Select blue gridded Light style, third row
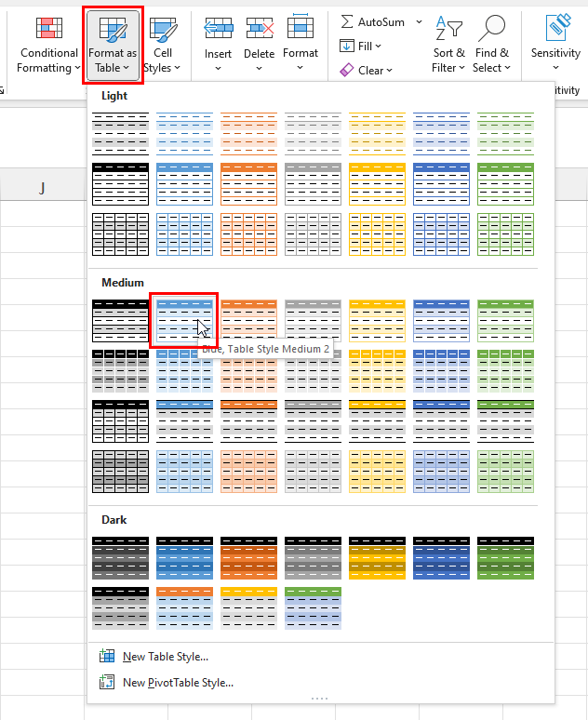The width and height of the screenshot is (588, 720). tap(184, 234)
